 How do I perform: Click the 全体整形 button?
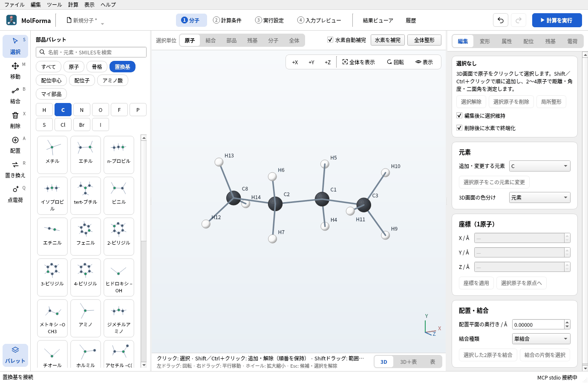pyautogui.click(x=424, y=40)
